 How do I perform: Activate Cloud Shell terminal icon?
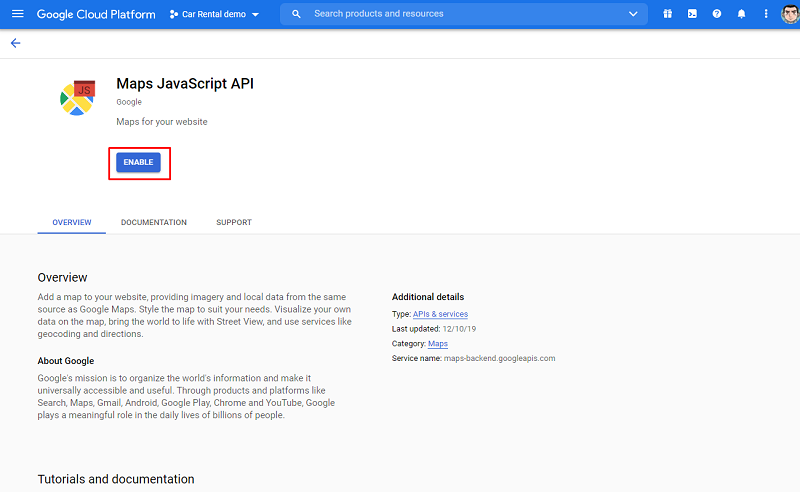[x=692, y=14]
